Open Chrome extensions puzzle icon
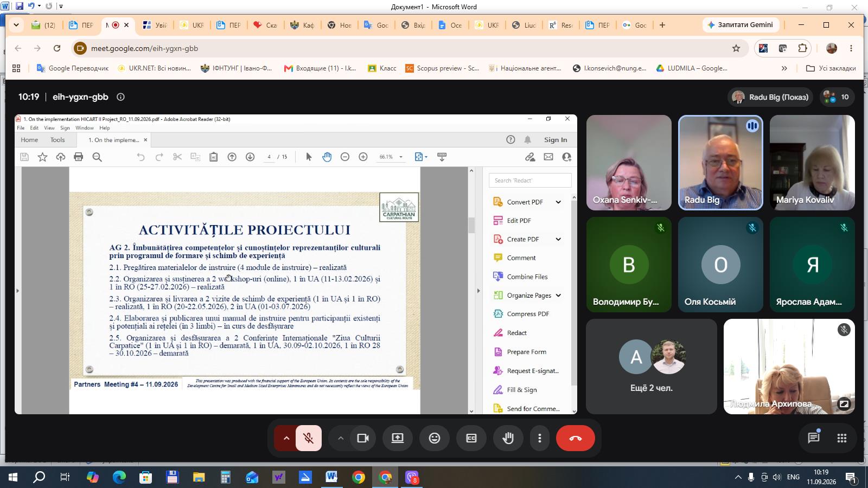This screenshot has height=488, width=868. click(x=802, y=48)
